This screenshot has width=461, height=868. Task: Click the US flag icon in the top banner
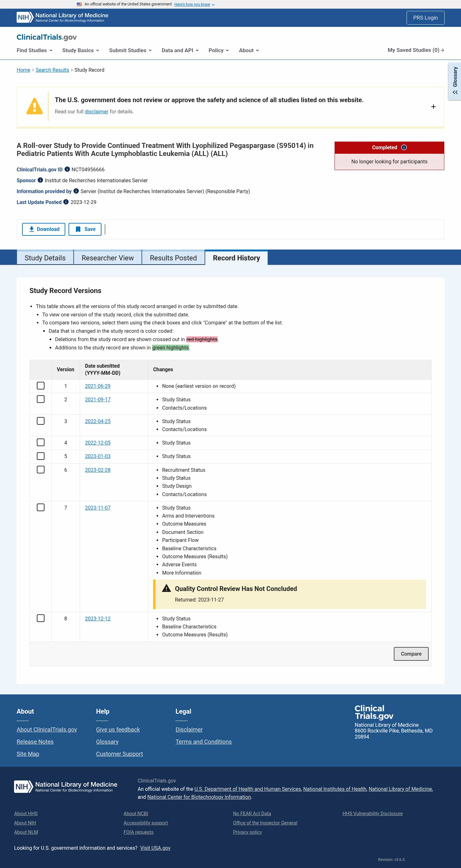pyautogui.click(x=79, y=4)
